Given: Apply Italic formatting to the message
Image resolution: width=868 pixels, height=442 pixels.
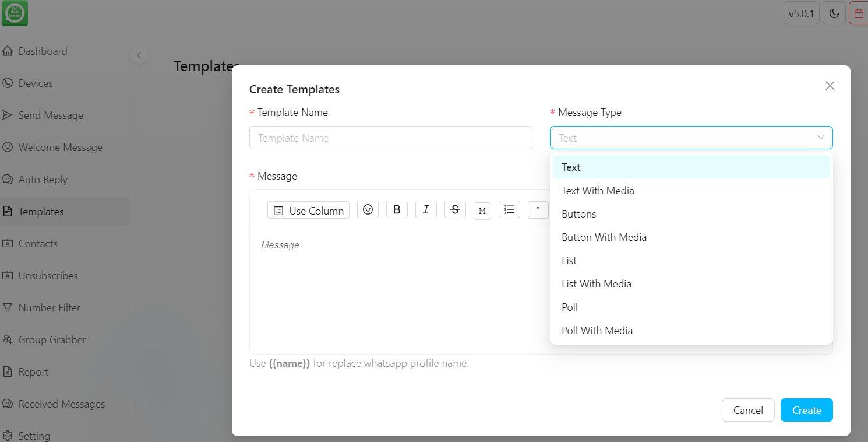Looking at the screenshot, I should [426, 209].
